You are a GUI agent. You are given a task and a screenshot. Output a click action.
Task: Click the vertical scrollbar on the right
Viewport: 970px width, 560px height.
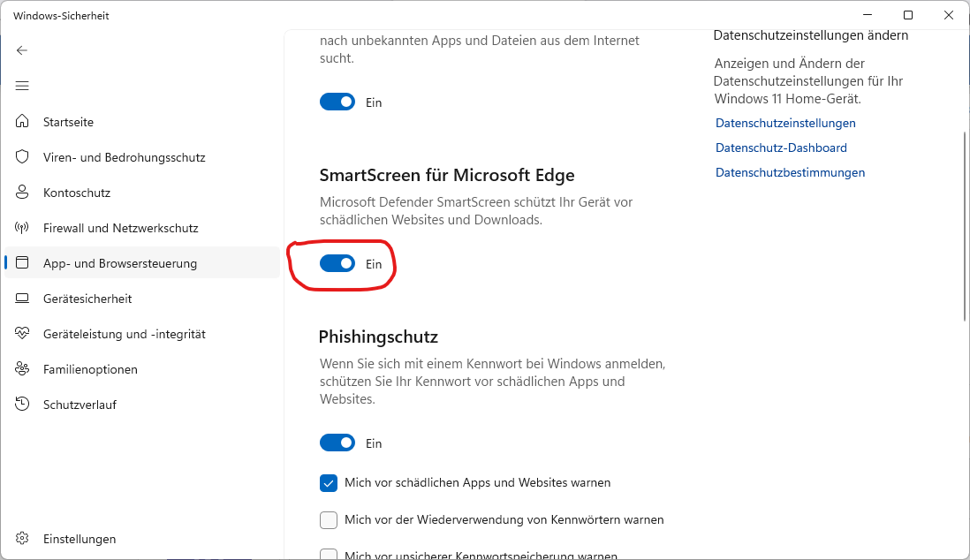click(965, 226)
